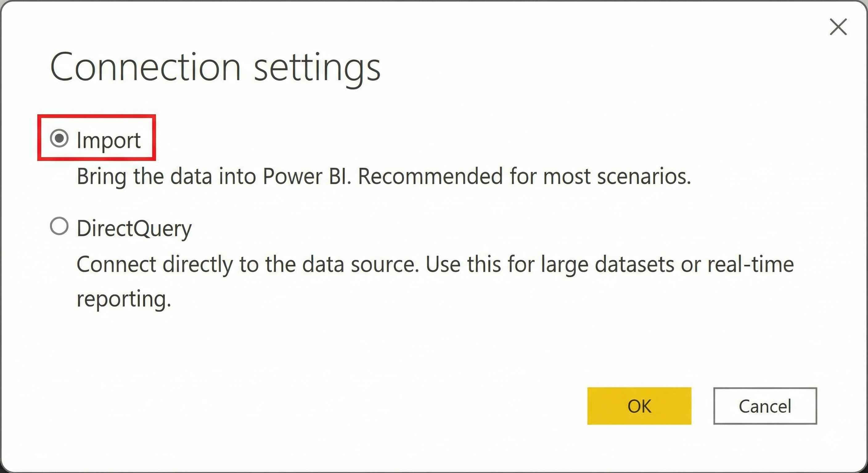
Task: Confirm settings with the OK button
Action: (639, 406)
